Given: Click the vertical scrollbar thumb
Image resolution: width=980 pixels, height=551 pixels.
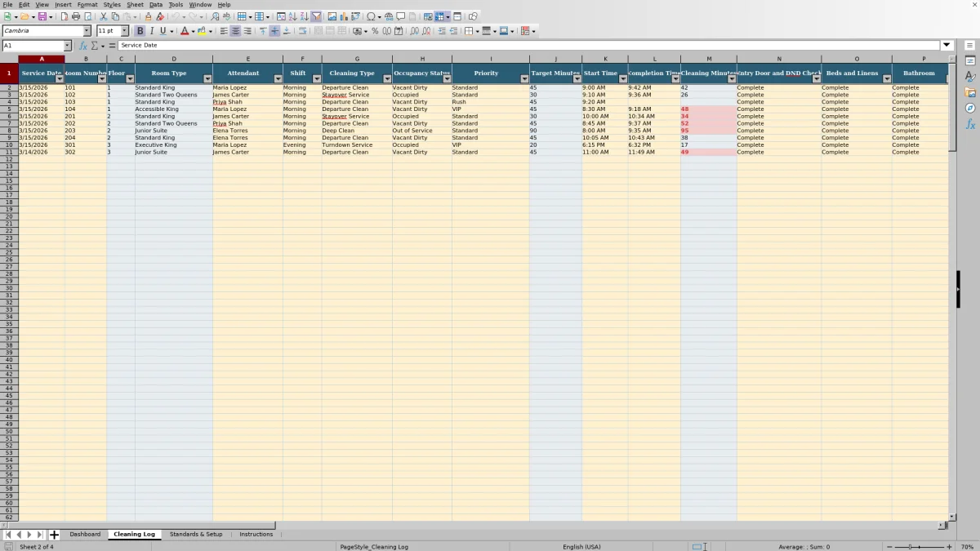Looking at the screenshot, I should pyautogui.click(x=952, y=109).
